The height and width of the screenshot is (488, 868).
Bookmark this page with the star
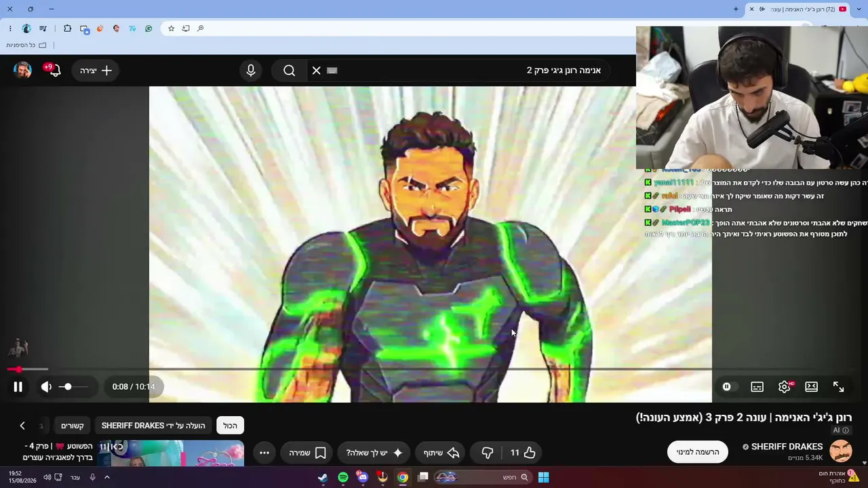172,28
